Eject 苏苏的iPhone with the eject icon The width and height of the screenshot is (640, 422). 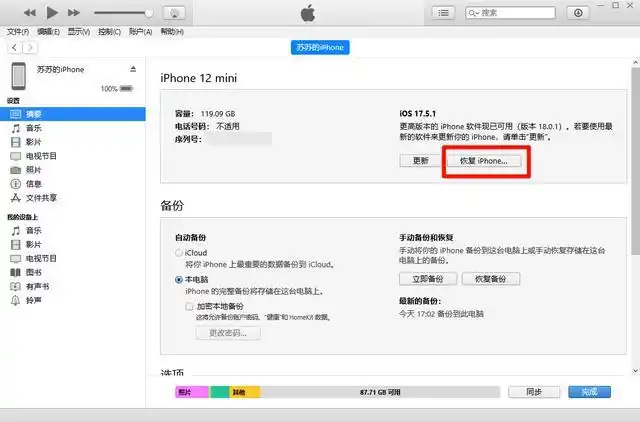click(x=133, y=69)
